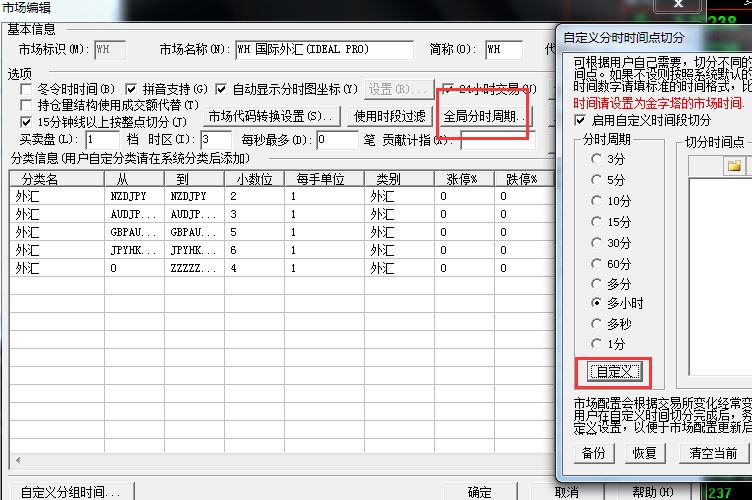The image size is (752, 500).
Task: Click the 简称 input field
Action: [504, 49]
